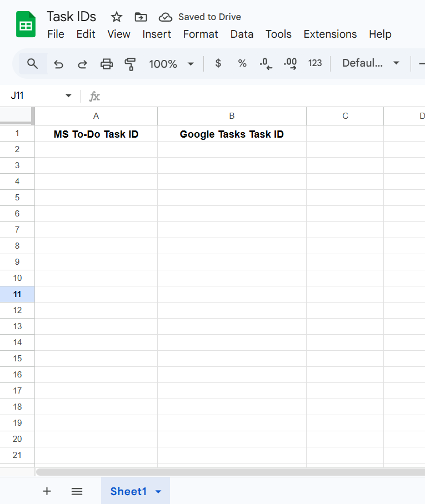Open the Data menu

click(242, 34)
